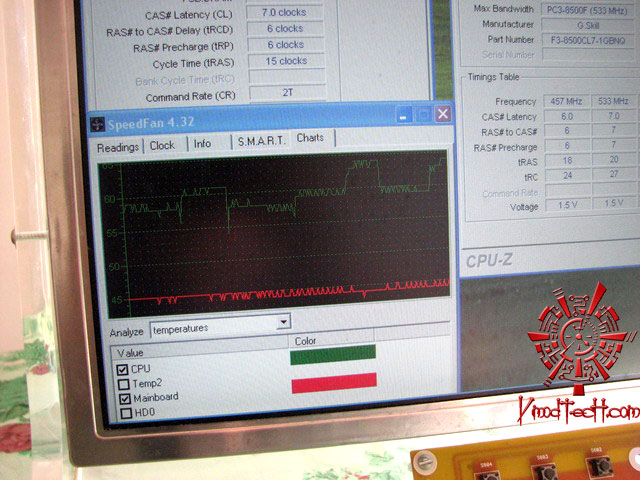Screen dimensions: 640x480
Task: Click the first 1.5 V voltage cell
Action: (x=568, y=204)
